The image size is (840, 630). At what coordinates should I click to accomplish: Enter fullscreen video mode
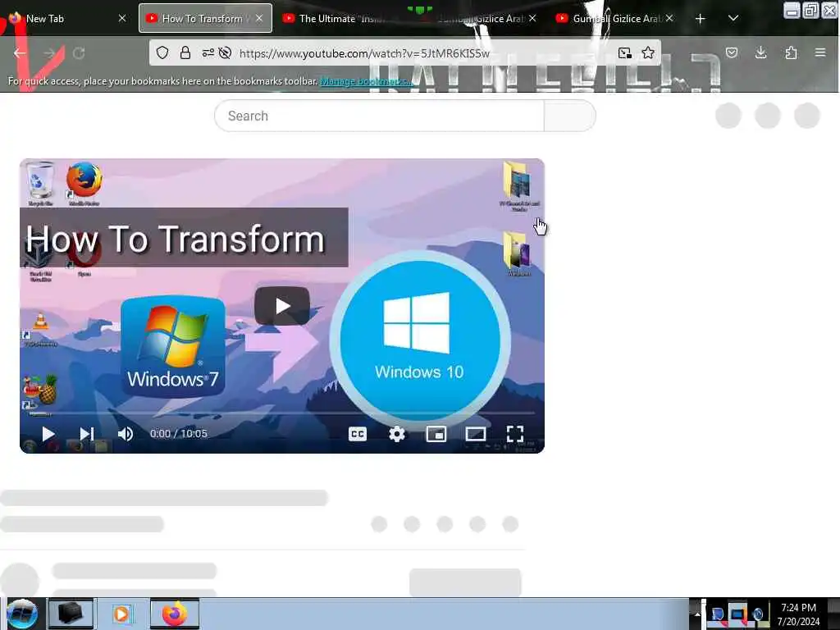coord(515,433)
